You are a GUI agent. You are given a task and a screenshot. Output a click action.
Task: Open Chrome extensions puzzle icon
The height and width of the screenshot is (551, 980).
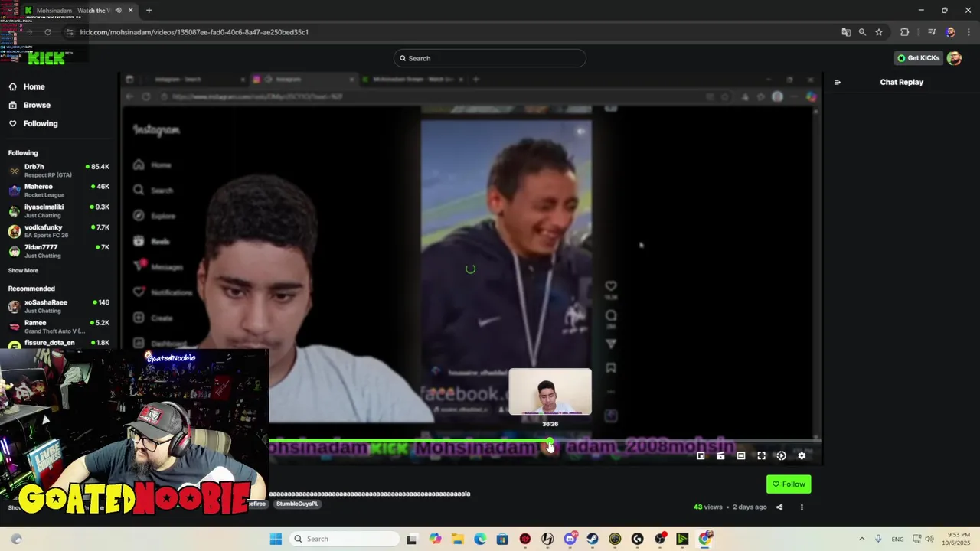(x=904, y=32)
